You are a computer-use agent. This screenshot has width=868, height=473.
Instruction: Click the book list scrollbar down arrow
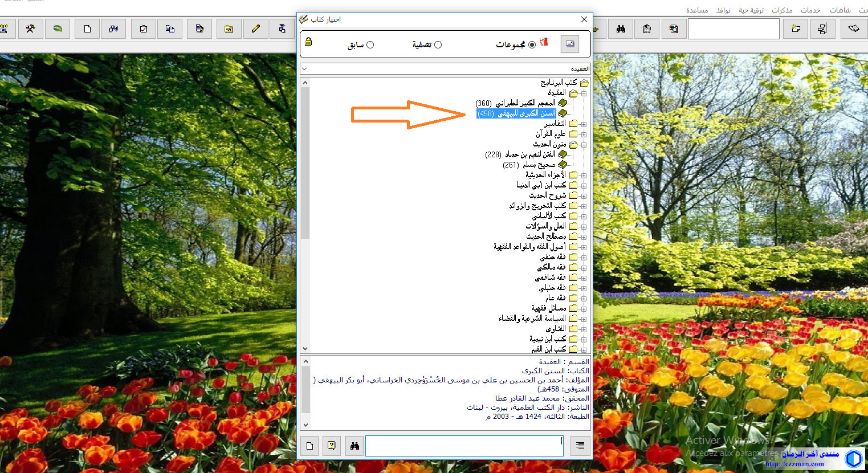(x=305, y=348)
